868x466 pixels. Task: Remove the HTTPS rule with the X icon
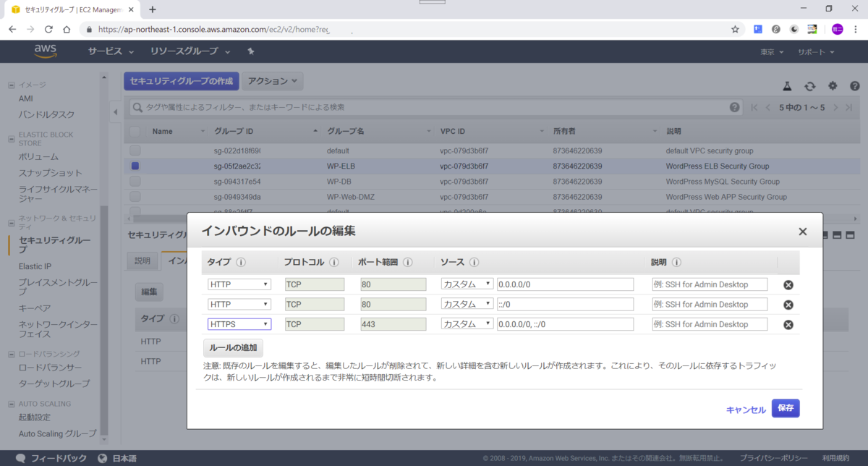coord(788,324)
